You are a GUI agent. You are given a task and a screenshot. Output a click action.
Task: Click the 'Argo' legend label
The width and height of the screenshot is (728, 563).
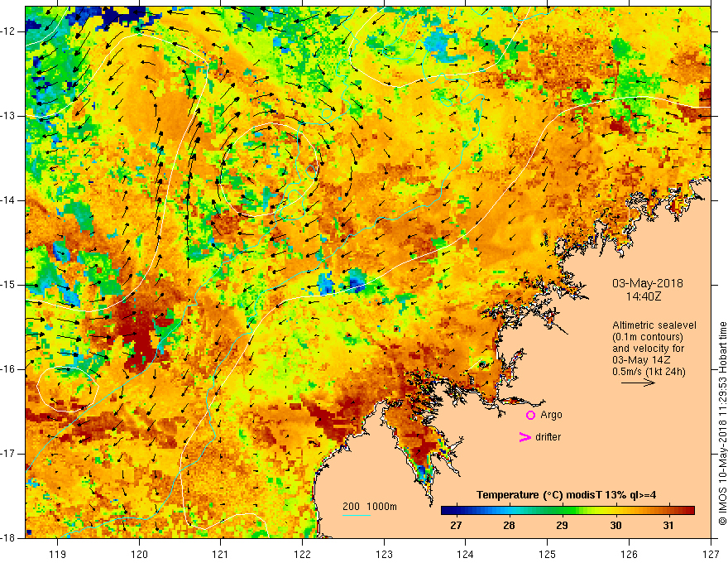(x=551, y=415)
